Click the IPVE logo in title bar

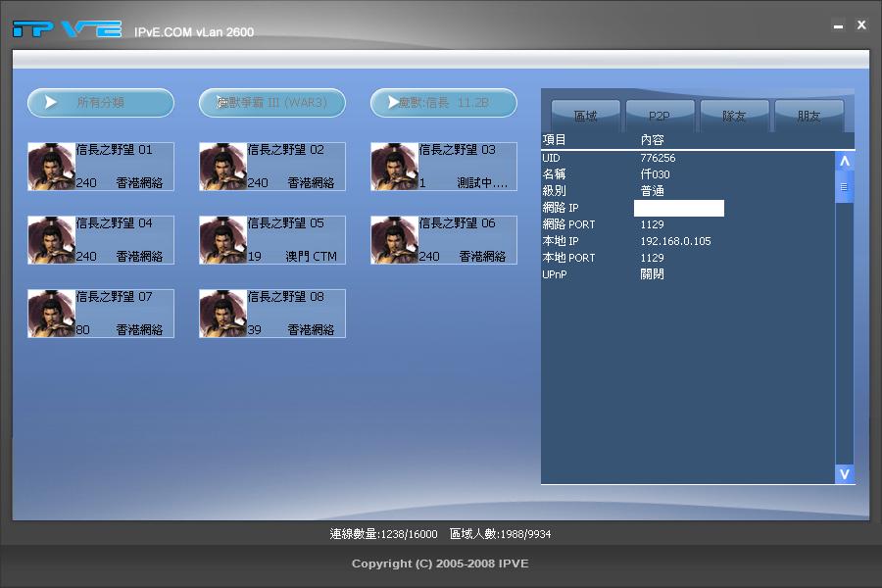tap(67, 28)
